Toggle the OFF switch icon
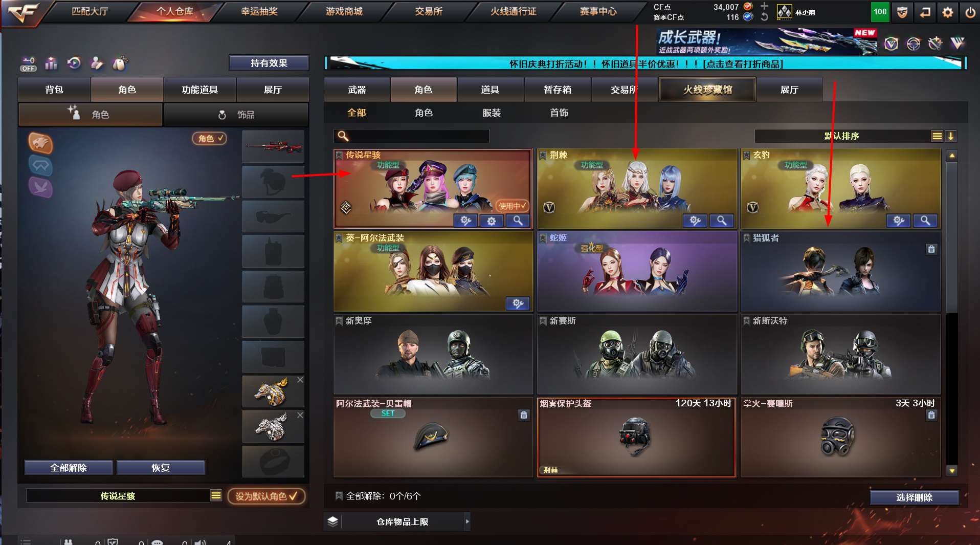The width and height of the screenshot is (980, 545). click(28, 64)
